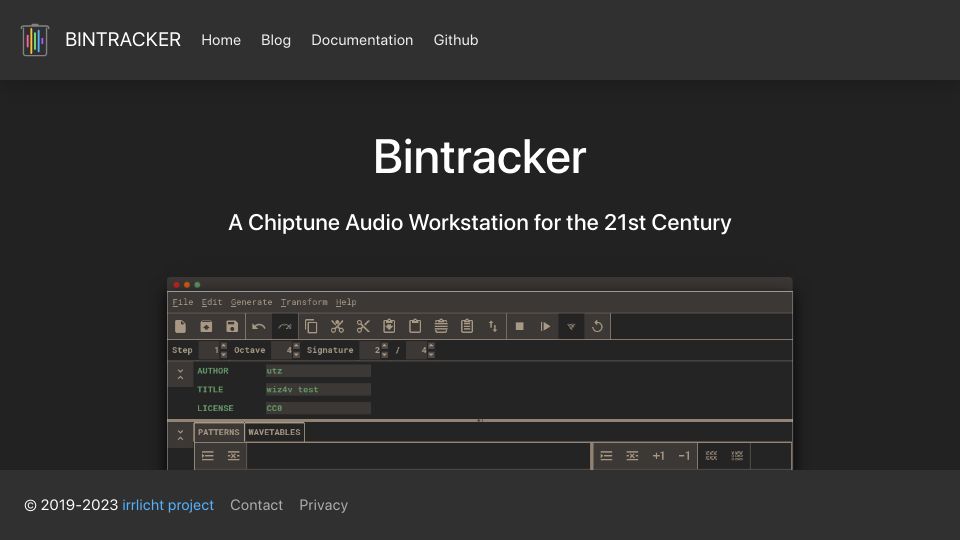Click the New file icon in the toolbar

[181, 326]
